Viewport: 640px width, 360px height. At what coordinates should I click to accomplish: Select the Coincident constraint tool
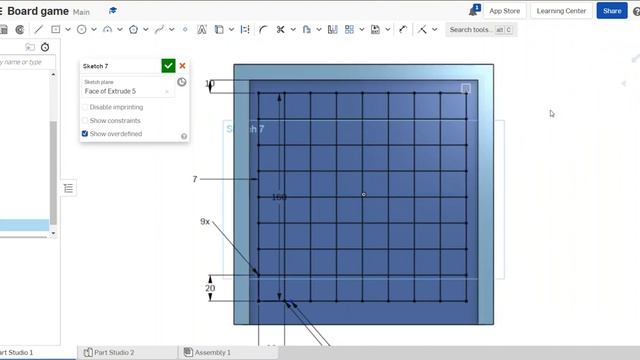pos(422,29)
